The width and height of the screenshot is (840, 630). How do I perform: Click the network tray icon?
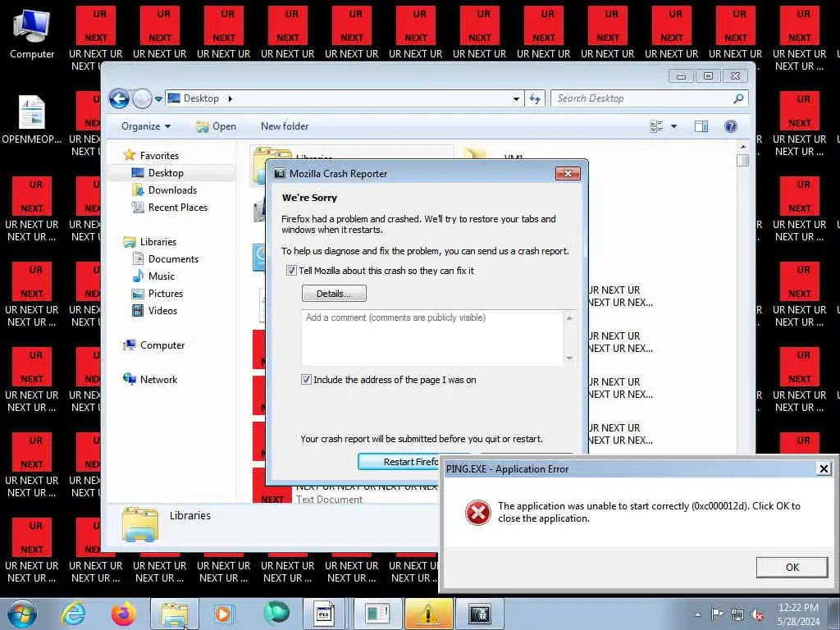click(737, 614)
